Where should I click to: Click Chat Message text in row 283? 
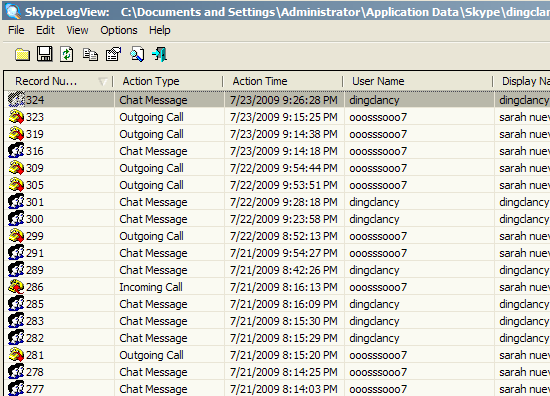point(153,321)
